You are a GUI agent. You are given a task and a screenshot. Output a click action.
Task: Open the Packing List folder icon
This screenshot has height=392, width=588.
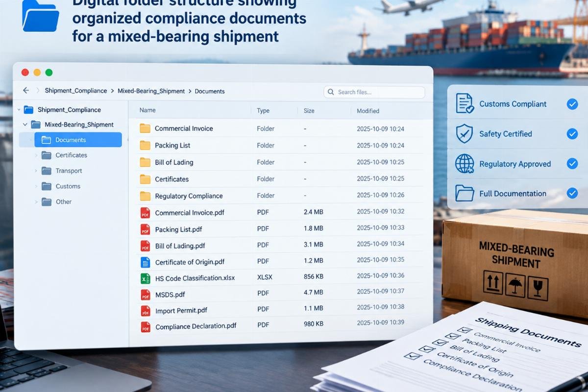pyautogui.click(x=145, y=145)
